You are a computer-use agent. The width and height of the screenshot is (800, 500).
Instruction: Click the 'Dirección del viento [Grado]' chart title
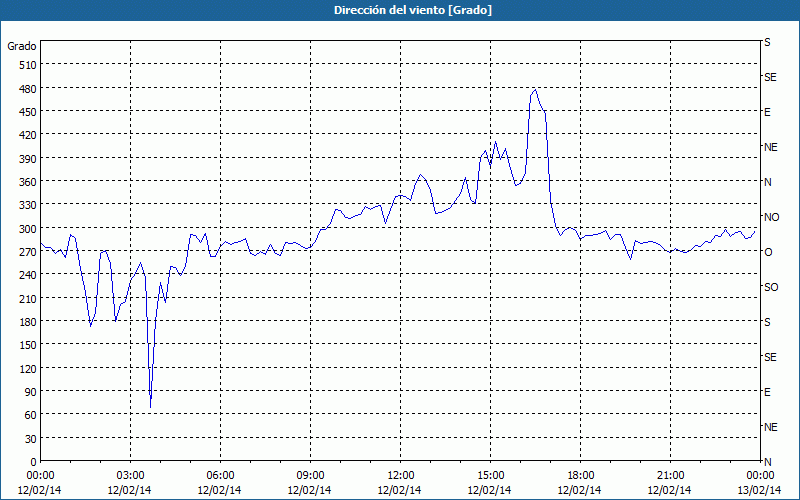tap(413, 10)
